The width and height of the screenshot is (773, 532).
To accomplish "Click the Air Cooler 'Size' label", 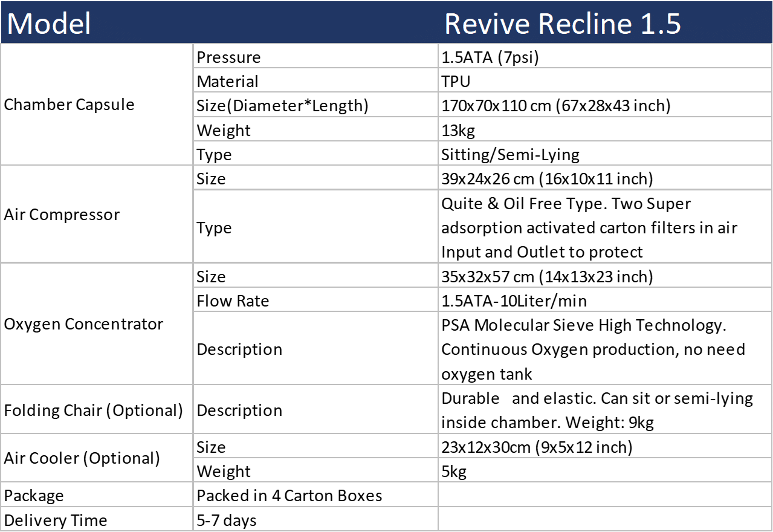I will pos(211,447).
